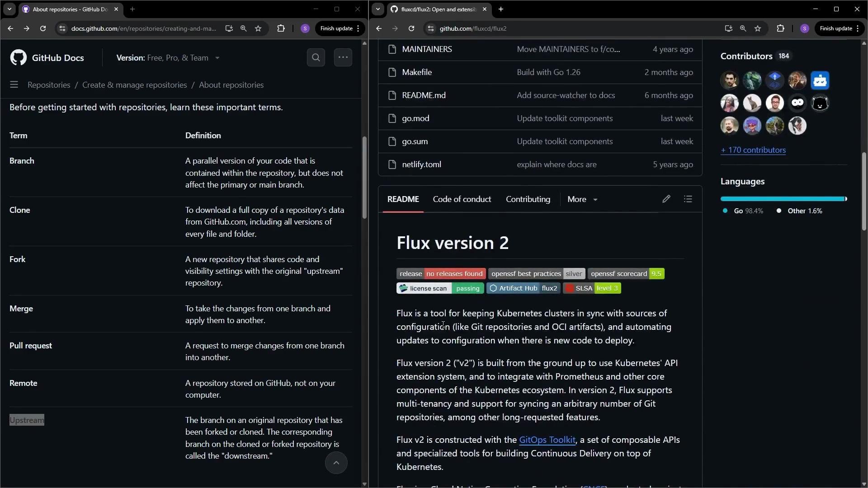868x488 pixels.
Task: Click the highlighted Upstream term
Action: pyautogui.click(x=27, y=420)
